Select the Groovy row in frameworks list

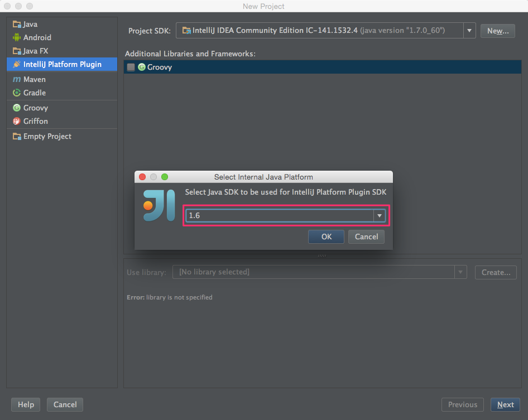[323, 67]
